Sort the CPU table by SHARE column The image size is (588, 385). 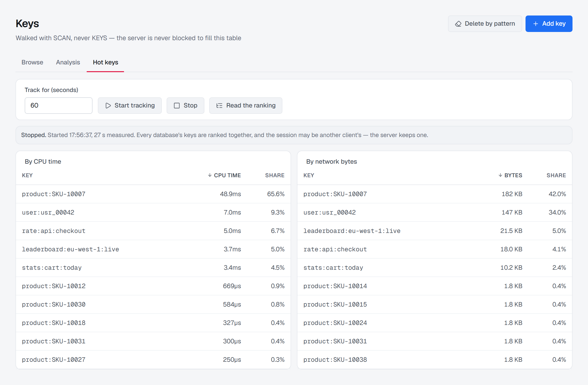(x=275, y=175)
